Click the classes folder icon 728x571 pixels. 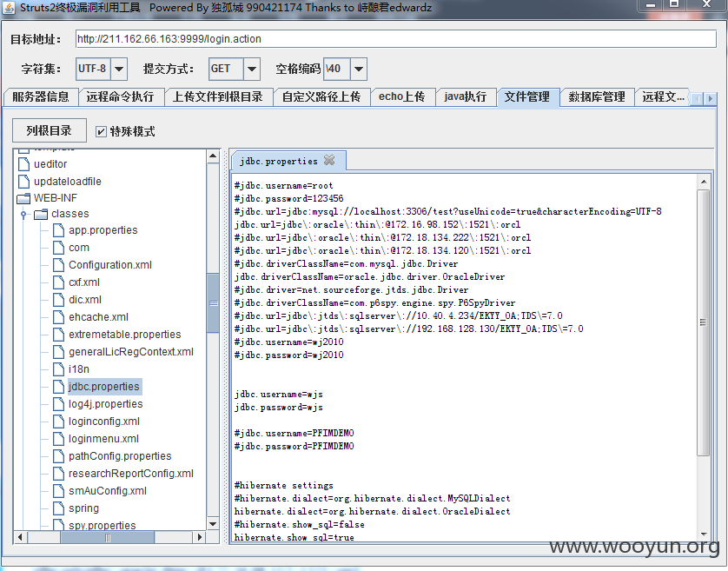click(41, 214)
